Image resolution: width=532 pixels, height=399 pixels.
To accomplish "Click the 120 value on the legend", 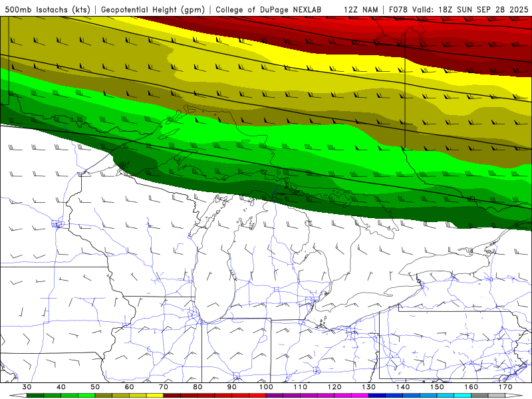I will pos(334,387).
